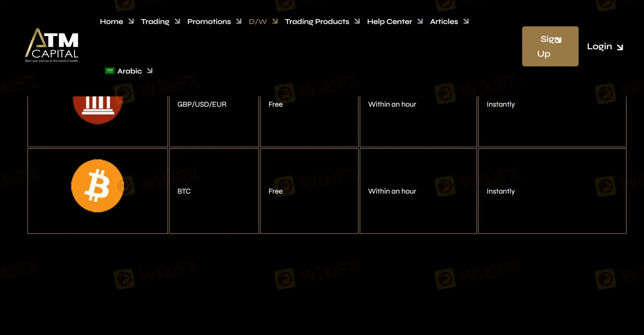The height and width of the screenshot is (335, 644).
Task: Open the Articles navigation link
Action: coord(444,22)
